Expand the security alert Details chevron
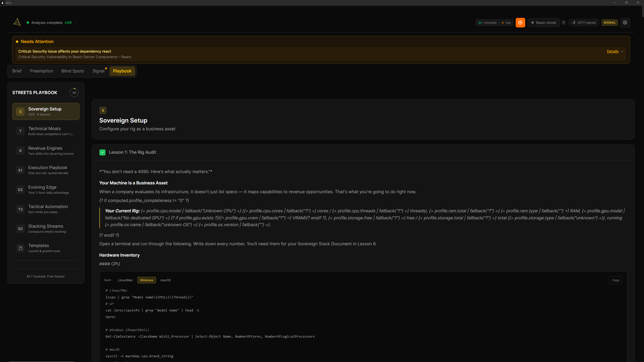 622,51
